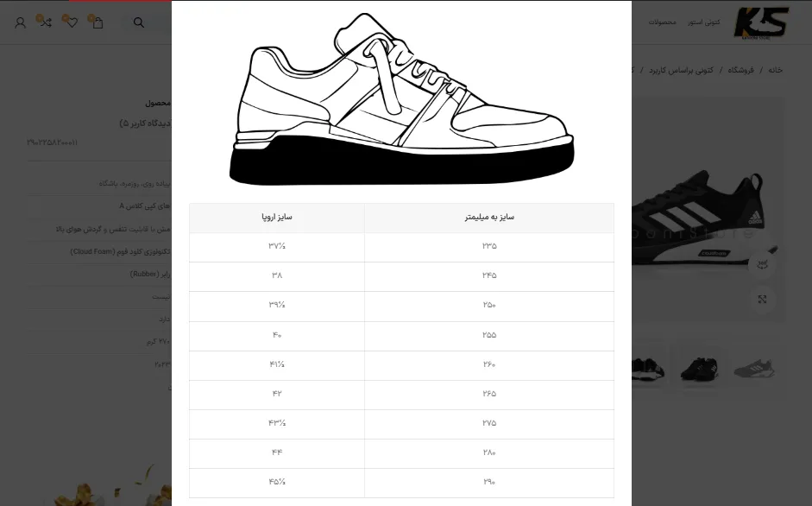The image size is (812, 506).
Task: Open the shopping bag cart icon
Action: [x=98, y=22]
